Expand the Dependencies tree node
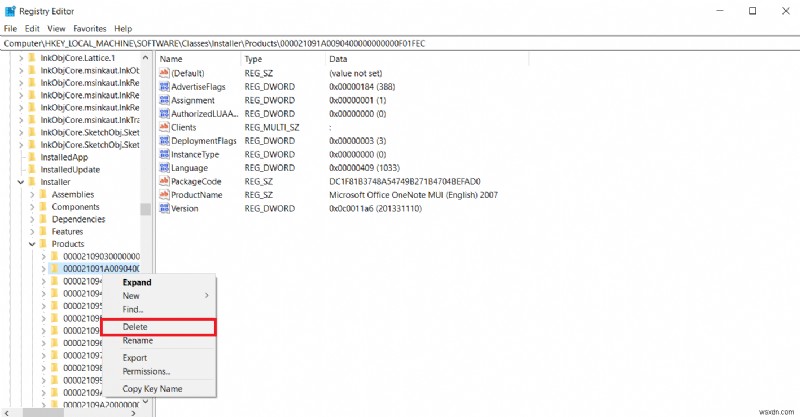 click(32, 219)
